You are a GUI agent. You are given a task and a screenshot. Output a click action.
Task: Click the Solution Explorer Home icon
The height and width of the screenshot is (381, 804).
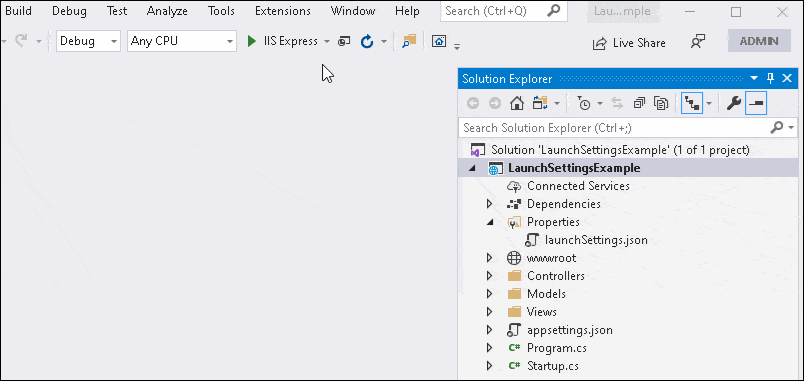517,104
